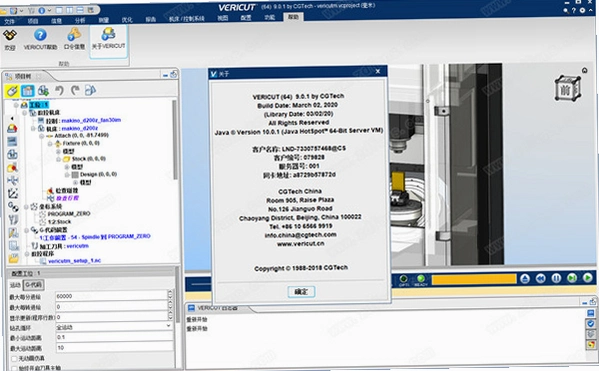599x371 pixels.
Task: Click the orange simulation progress bar
Action: pos(474,279)
